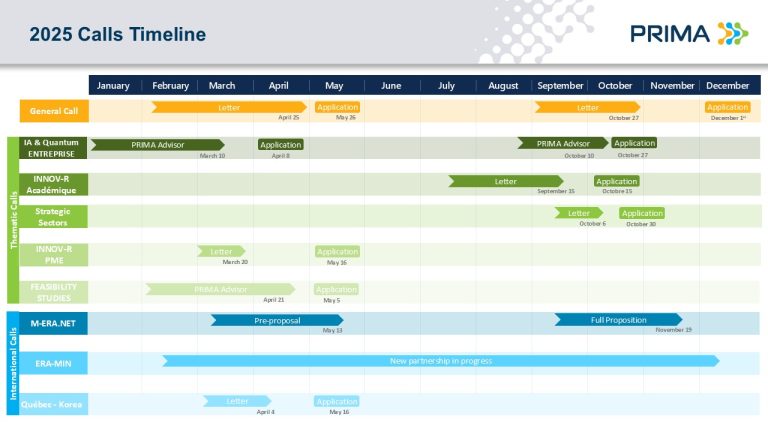Select the Full Proposition arrow bar

618,320
